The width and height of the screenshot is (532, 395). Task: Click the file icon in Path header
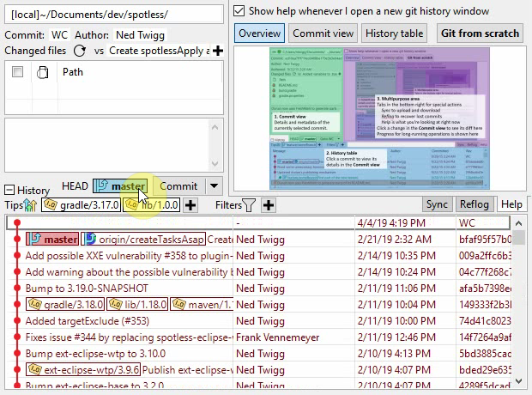coord(42,73)
